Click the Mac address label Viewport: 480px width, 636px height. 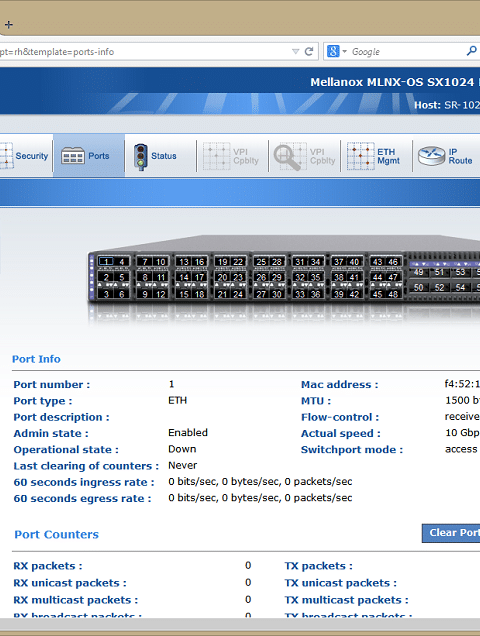[340, 385]
